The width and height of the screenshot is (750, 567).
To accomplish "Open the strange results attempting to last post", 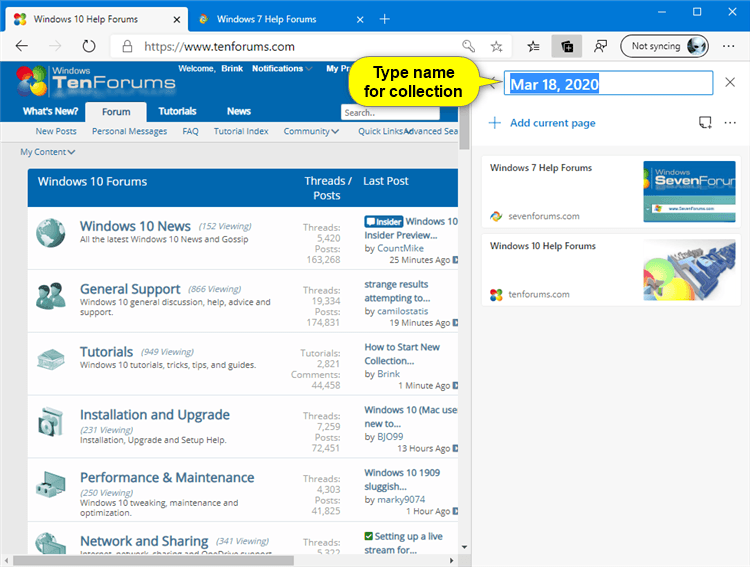I will (x=397, y=291).
